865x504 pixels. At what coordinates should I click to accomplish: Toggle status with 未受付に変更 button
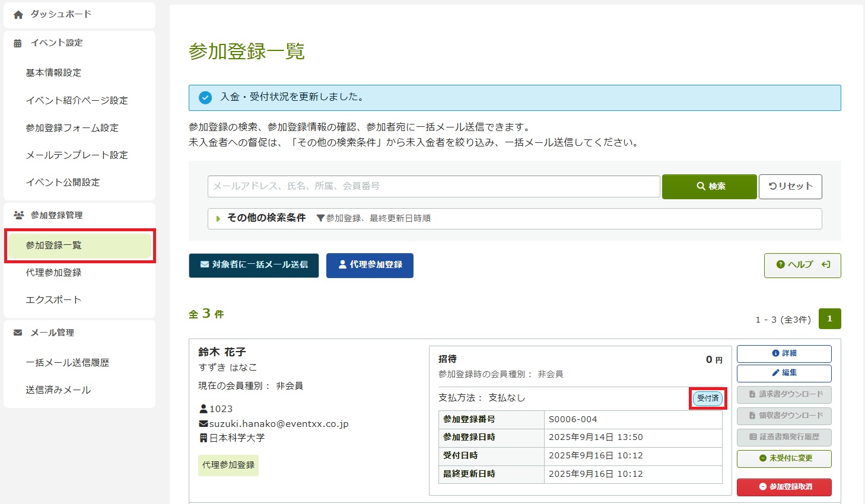point(784,458)
